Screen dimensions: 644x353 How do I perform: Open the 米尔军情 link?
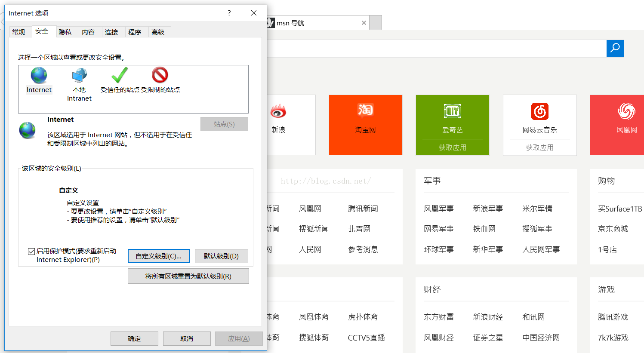pyautogui.click(x=537, y=209)
